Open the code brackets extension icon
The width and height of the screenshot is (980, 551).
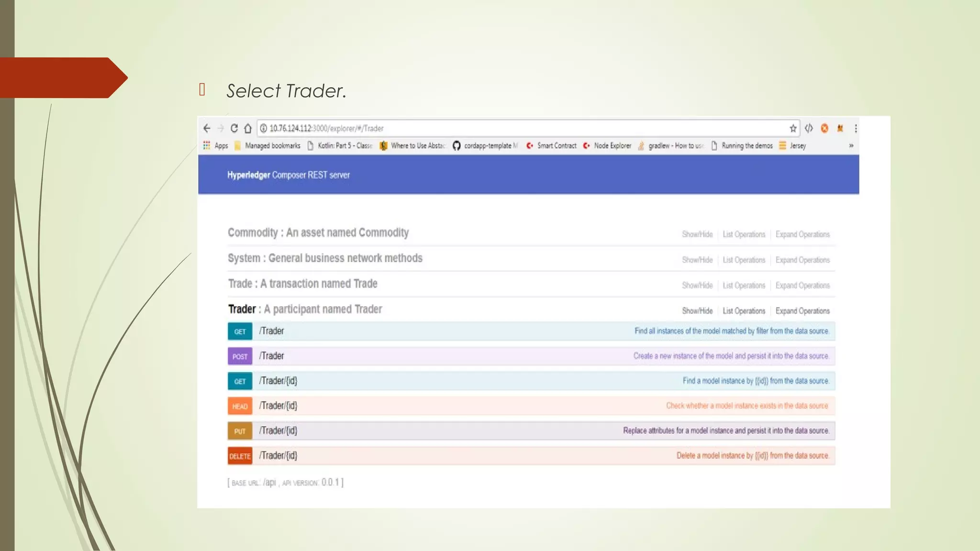[809, 128]
